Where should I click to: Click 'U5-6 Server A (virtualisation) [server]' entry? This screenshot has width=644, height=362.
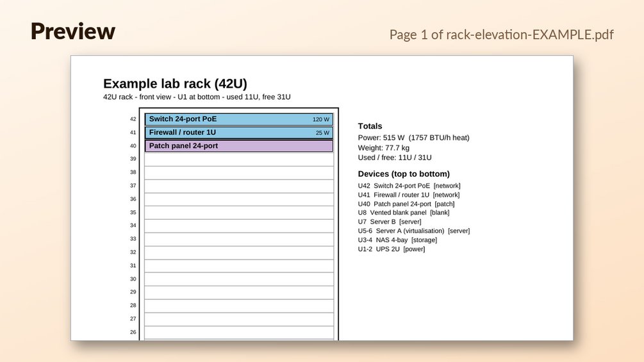(x=414, y=231)
